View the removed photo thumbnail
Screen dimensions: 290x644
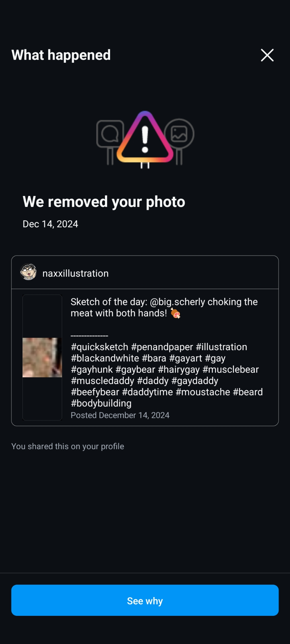point(42,357)
